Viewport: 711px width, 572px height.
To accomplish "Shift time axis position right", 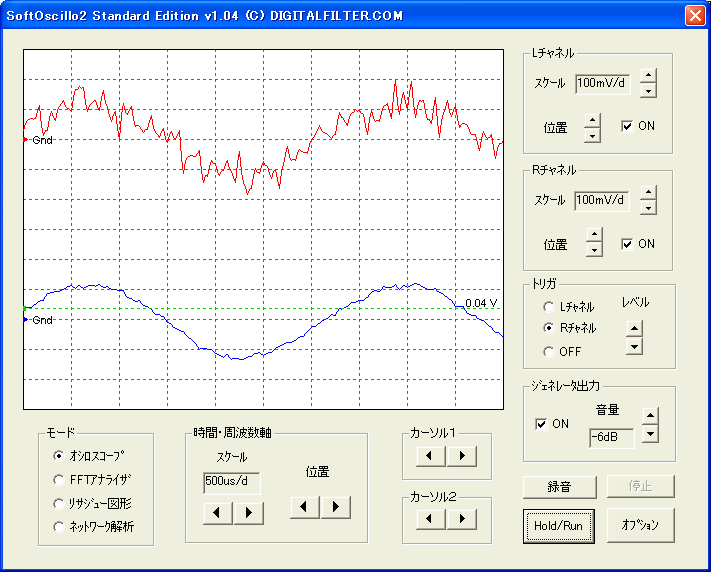I will click(335, 507).
